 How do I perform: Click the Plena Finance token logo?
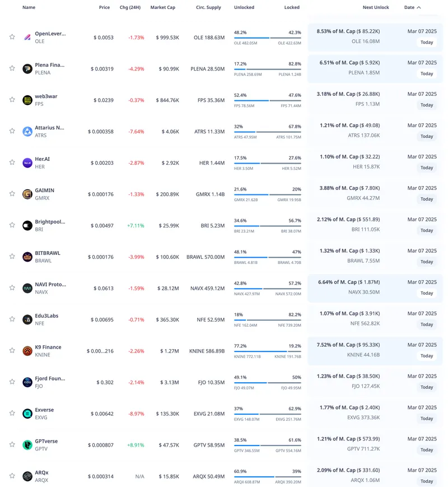click(27, 68)
